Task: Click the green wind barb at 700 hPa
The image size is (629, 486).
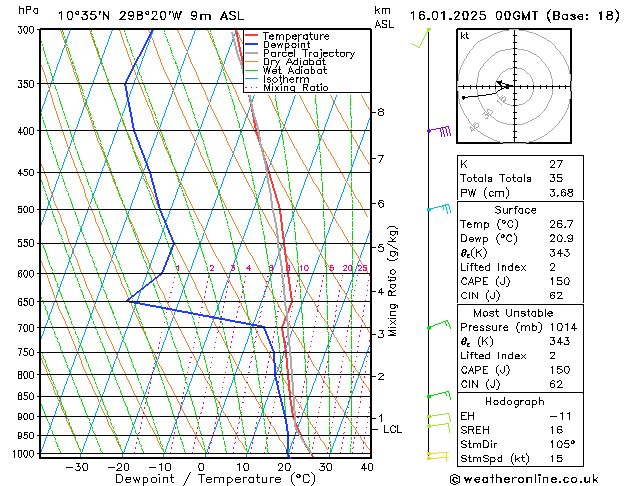Action: click(439, 325)
